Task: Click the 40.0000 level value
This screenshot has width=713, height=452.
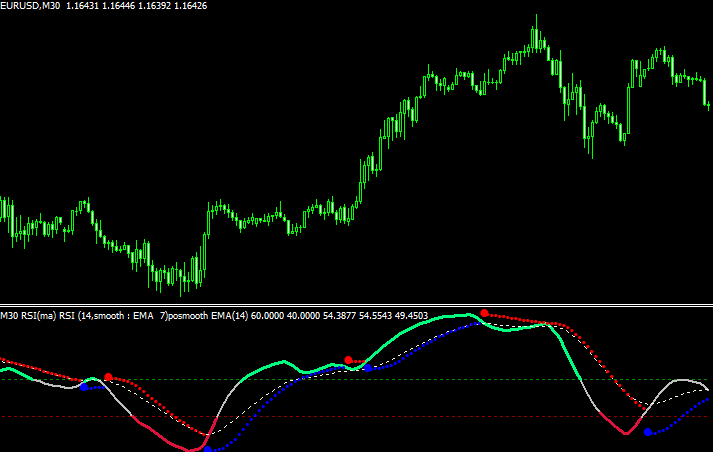Action: click(303, 316)
